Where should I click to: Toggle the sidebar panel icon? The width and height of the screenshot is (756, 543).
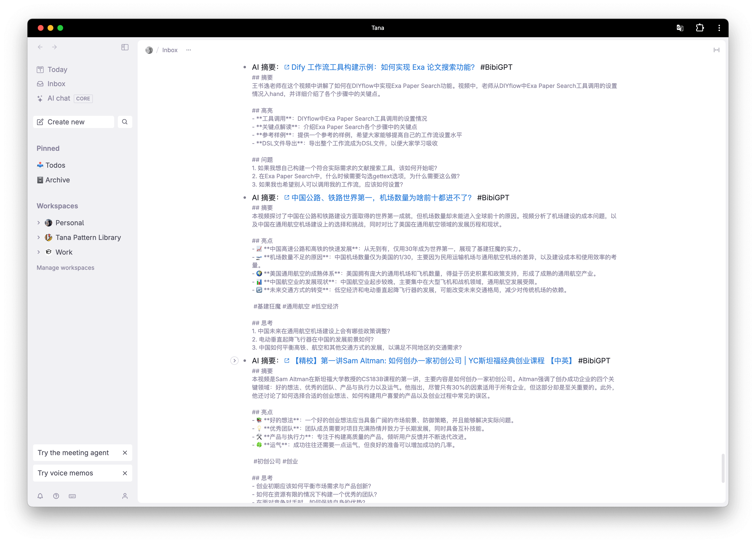coord(125,47)
